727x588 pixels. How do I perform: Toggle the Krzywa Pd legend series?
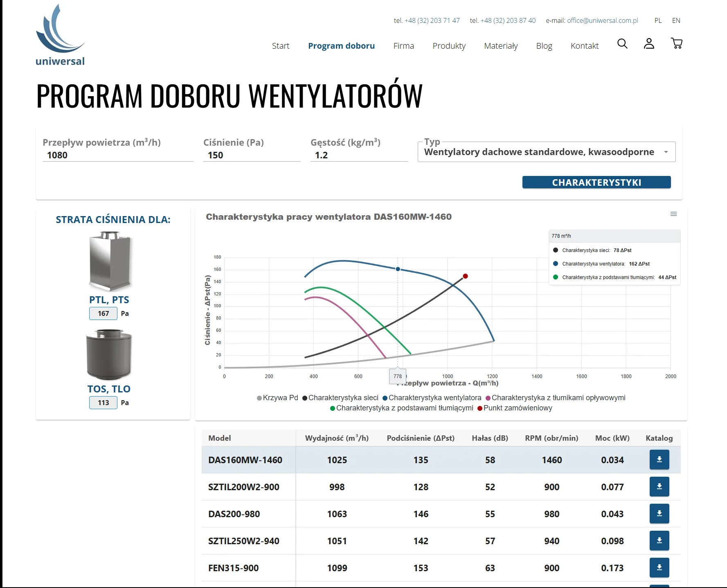pos(277,397)
